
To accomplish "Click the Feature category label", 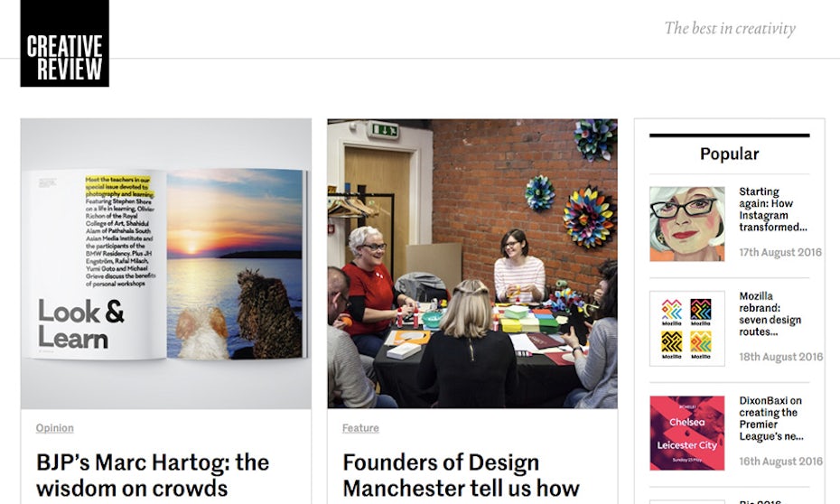I will pos(360,428).
